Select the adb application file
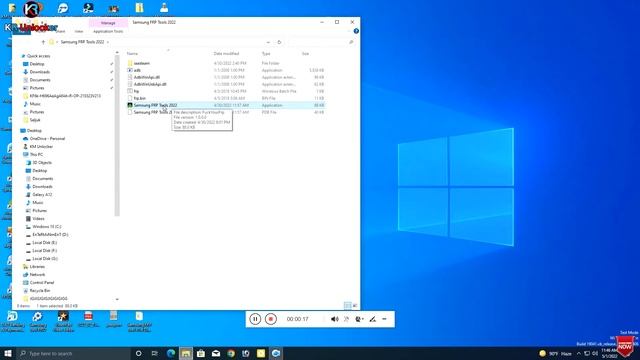This screenshot has width=640, height=360. [137, 70]
